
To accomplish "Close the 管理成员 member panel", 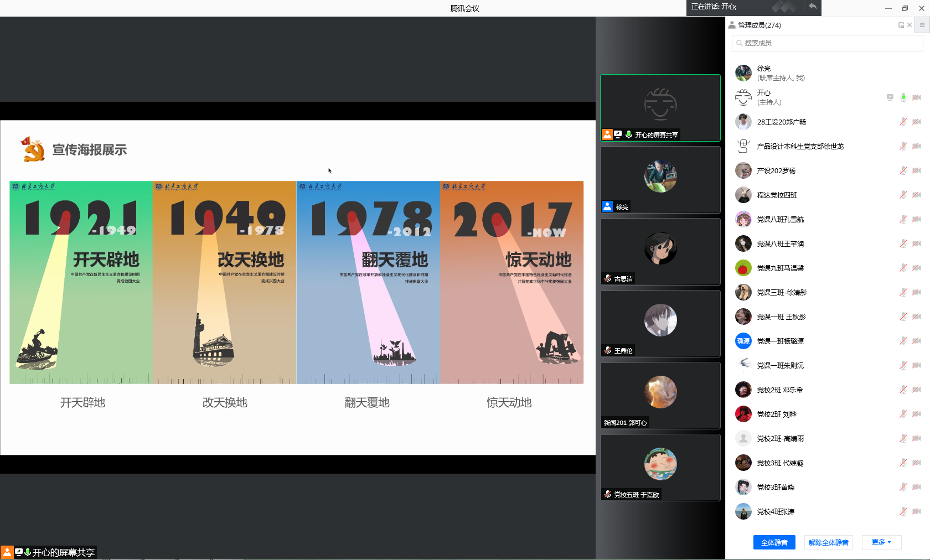I will pyautogui.click(x=910, y=25).
